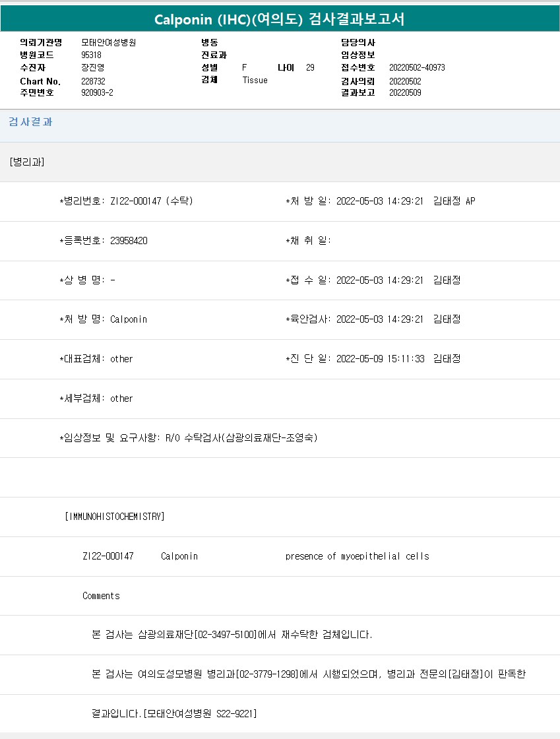Select 'ZI22-000147' in the immunohistochemistry result row
Screen dimensions: 560x739
point(108,557)
